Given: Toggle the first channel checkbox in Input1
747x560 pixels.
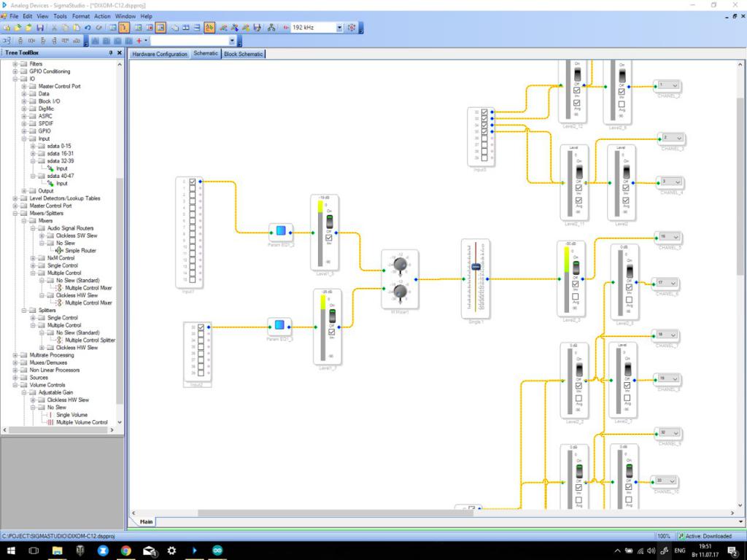Looking at the screenshot, I should coord(193,182).
